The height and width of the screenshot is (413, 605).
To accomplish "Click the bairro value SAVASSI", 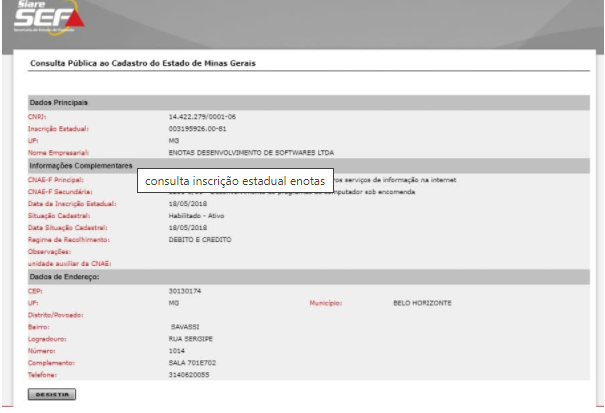I will click(x=187, y=326).
